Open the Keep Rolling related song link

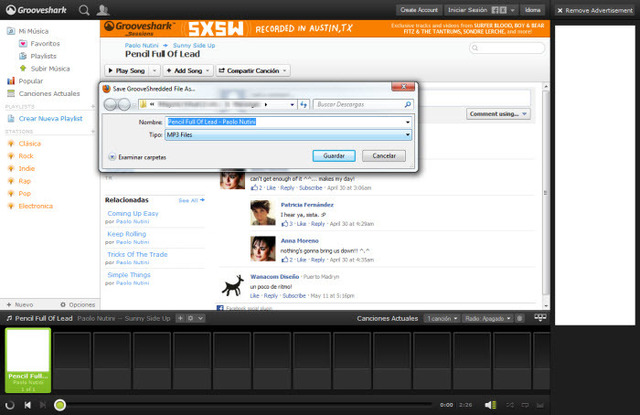tap(126, 234)
